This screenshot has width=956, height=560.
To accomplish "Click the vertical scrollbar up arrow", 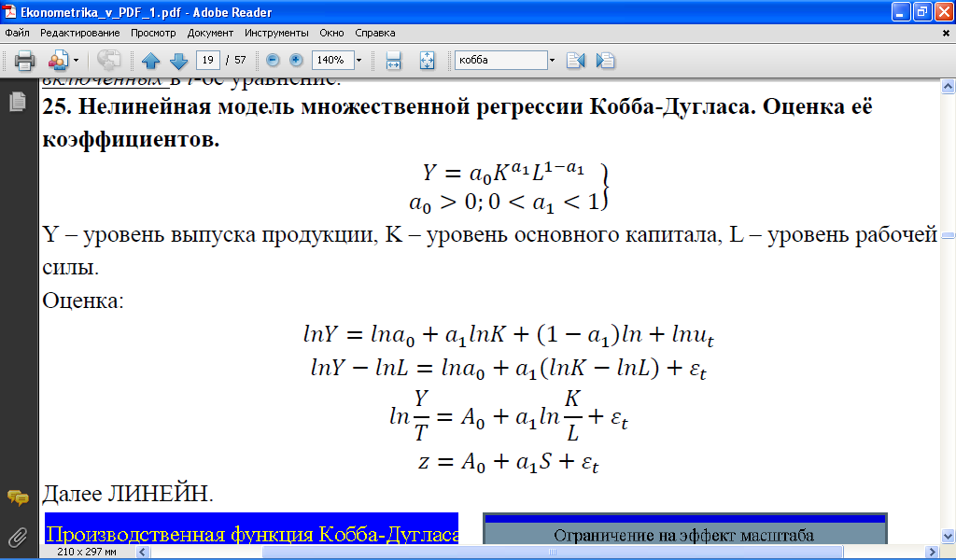I will pyautogui.click(x=948, y=87).
